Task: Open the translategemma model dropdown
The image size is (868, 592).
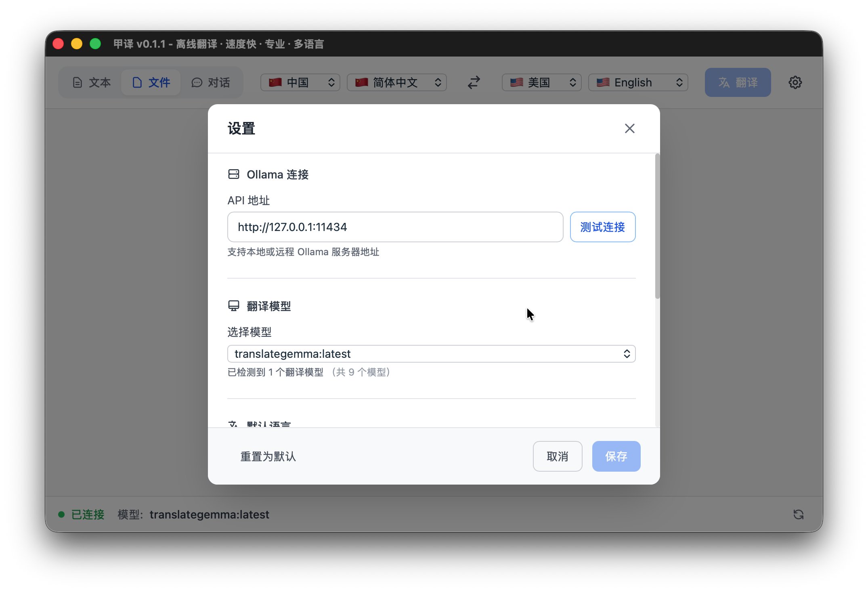Action: (x=431, y=354)
